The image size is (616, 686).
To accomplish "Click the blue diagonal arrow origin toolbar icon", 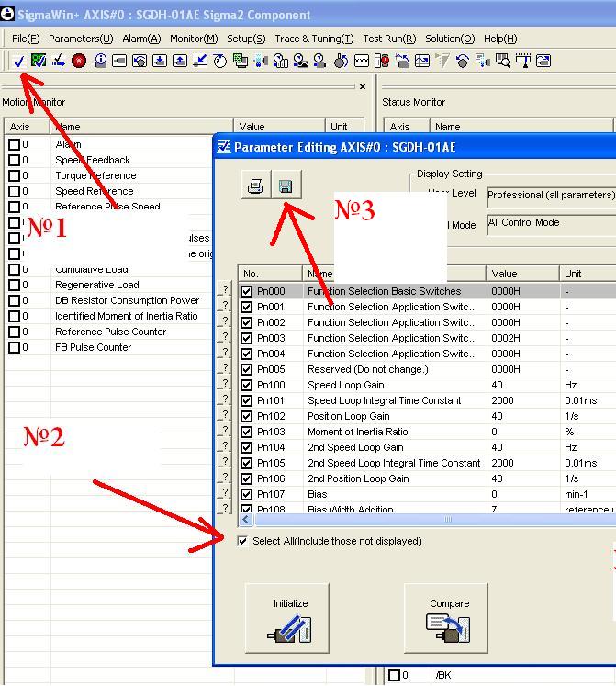I will [x=200, y=61].
